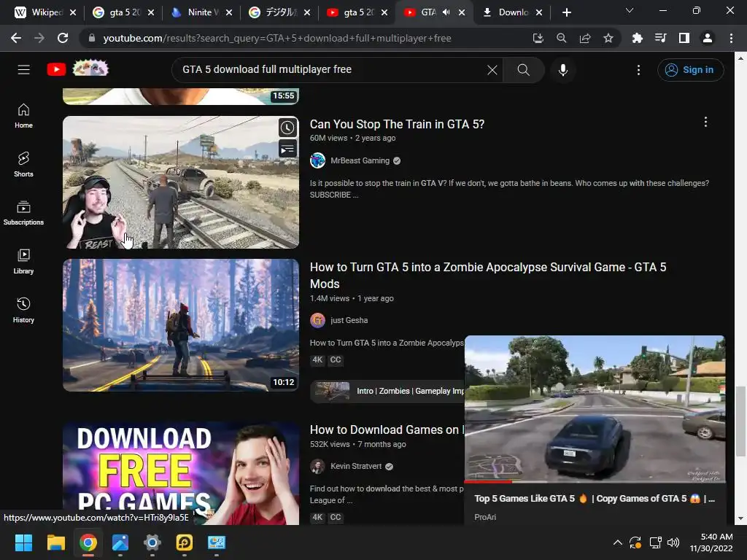Toggle Chrome side panel

coord(684,38)
